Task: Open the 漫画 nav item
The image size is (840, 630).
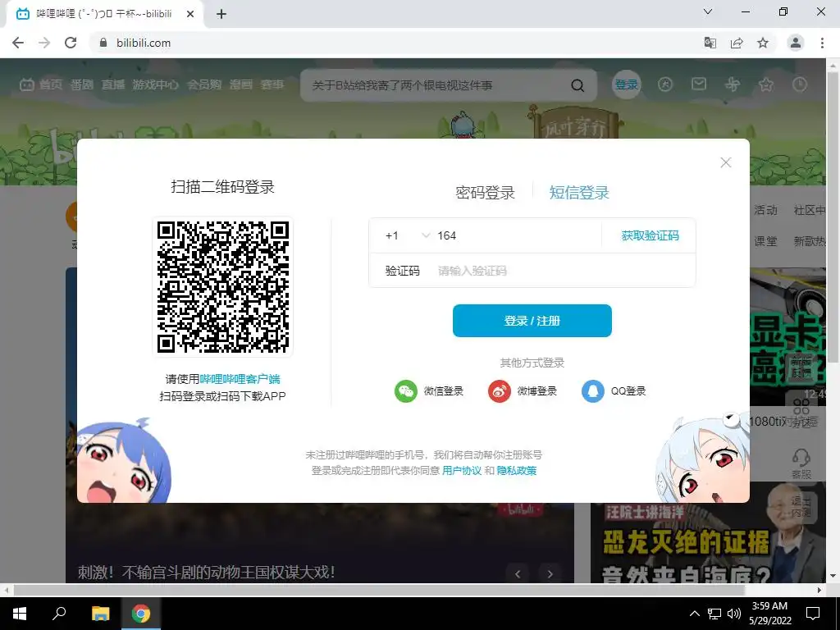Action: [241, 84]
